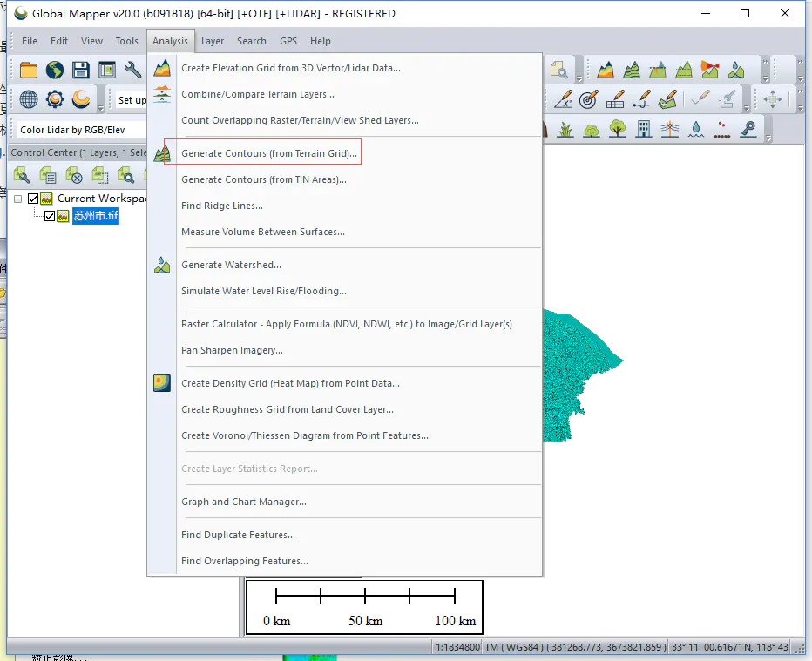The width and height of the screenshot is (812, 661).
Task: Click the dashed-line terrain volume toolbar icon
Action: click(684, 70)
